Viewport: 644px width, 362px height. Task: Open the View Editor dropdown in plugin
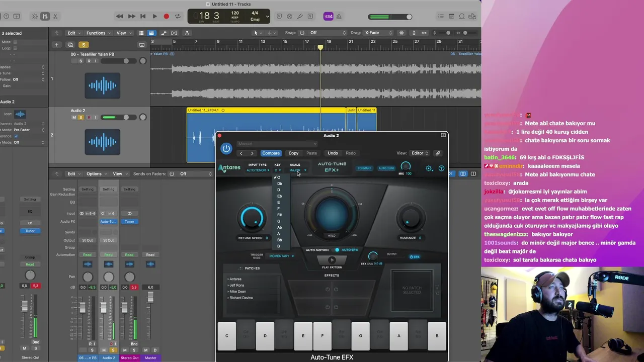420,153
